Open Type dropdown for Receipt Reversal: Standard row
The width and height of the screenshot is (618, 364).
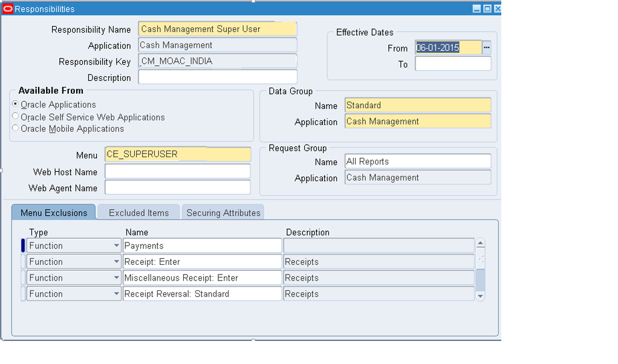115,294
